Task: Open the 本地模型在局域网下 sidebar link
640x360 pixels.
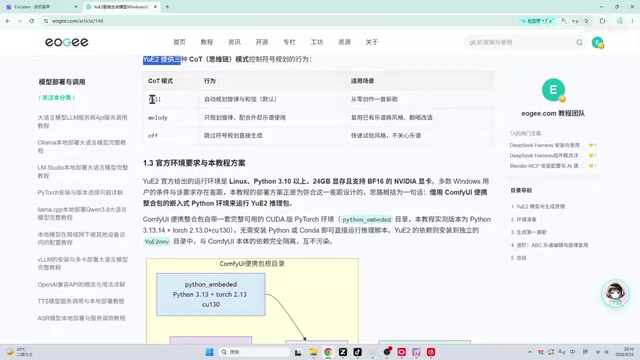Action: tap(81, 238)
